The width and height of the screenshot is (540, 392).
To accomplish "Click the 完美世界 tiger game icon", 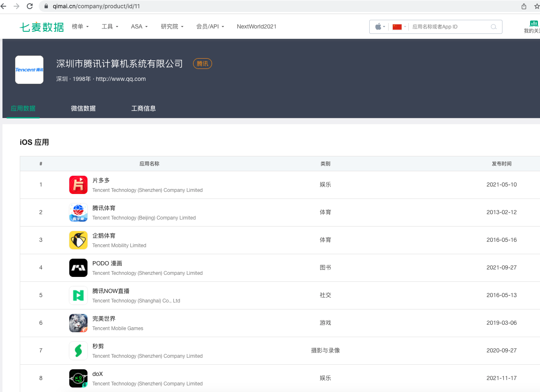I will pyautogui.click(x=78, y=323).
